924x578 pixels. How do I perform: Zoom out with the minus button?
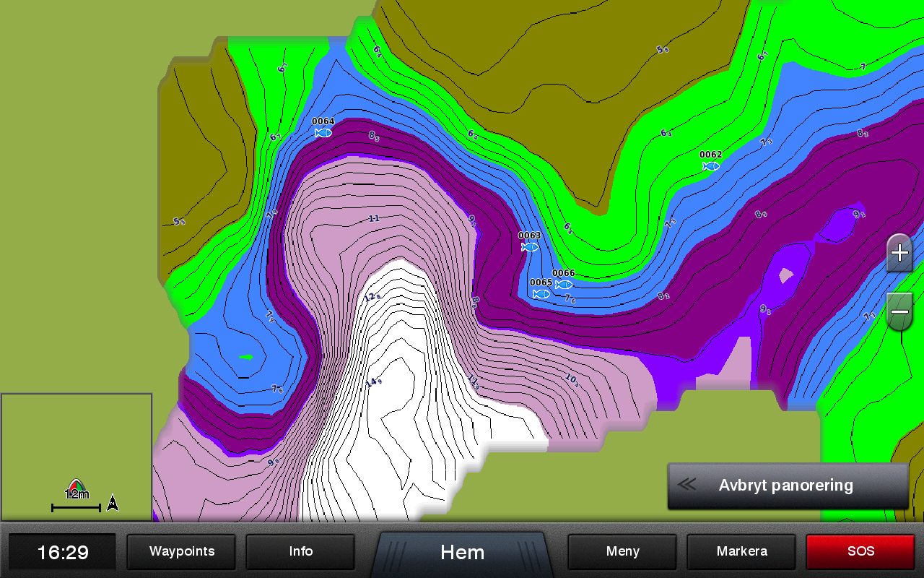[899, 312]
